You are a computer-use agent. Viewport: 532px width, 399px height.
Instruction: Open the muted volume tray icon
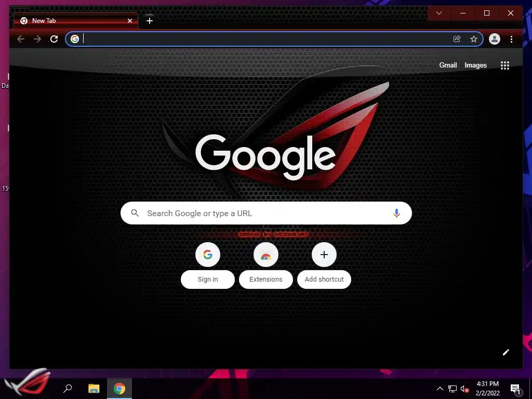pyautogui.click(x=464, y=389)
